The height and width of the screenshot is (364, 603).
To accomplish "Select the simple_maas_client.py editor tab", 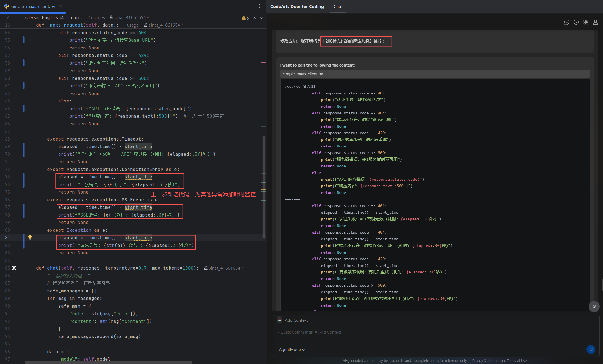I will [33, 6].
